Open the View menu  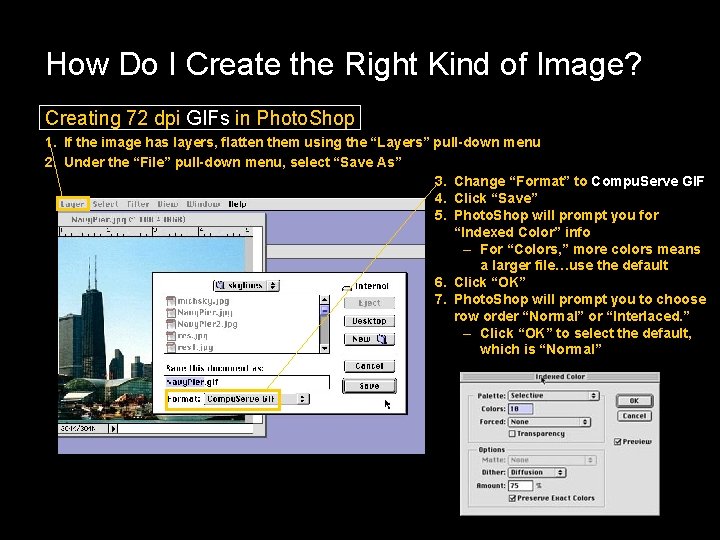coord(168,204)
